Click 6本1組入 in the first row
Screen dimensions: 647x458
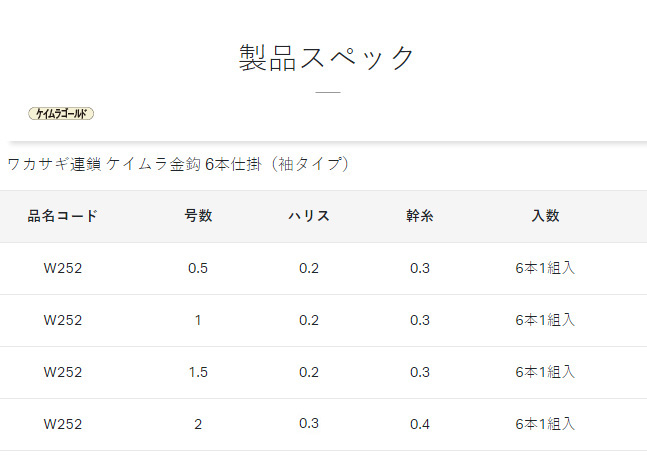pyautogui.click(x=545, y=268)
